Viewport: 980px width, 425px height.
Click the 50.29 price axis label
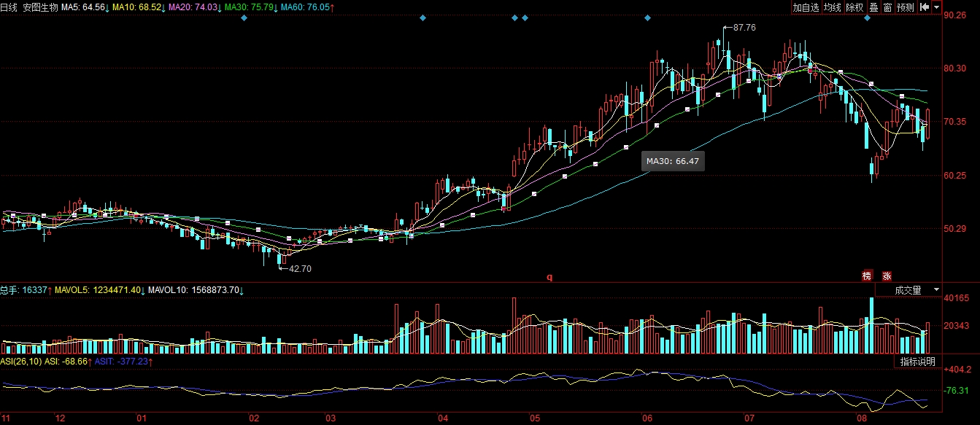click(x=955, y=229)
